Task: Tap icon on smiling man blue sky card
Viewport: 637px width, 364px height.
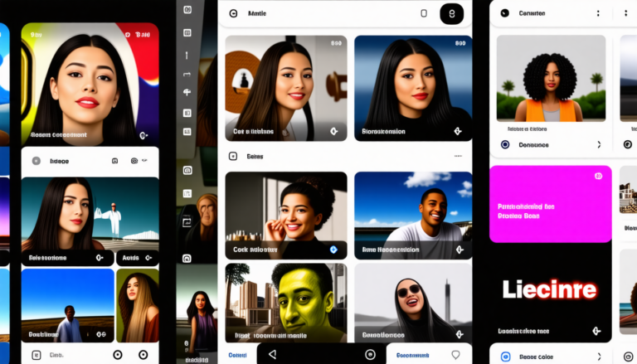Action: point(460,250)
